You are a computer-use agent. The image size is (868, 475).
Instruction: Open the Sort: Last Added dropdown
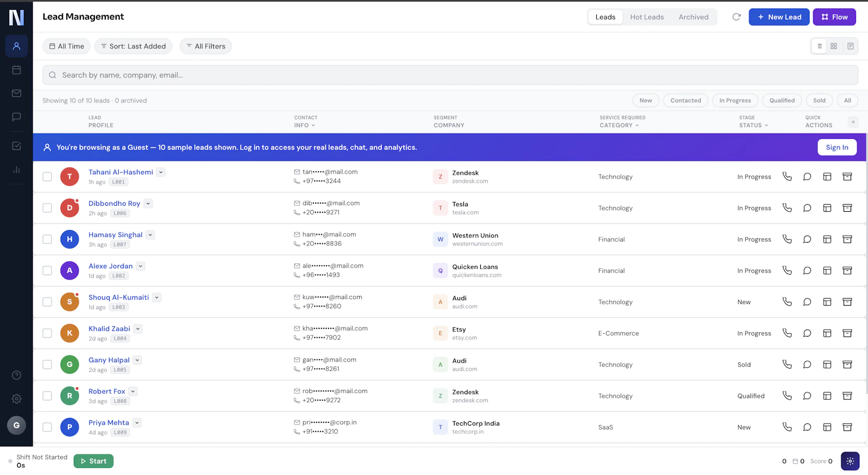(x=133, y=46)
